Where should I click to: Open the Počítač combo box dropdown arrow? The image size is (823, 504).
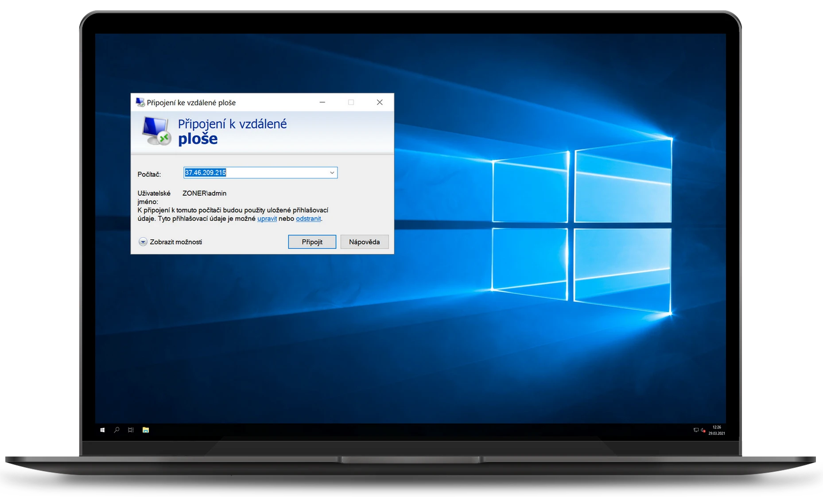[x=332, y=173]
